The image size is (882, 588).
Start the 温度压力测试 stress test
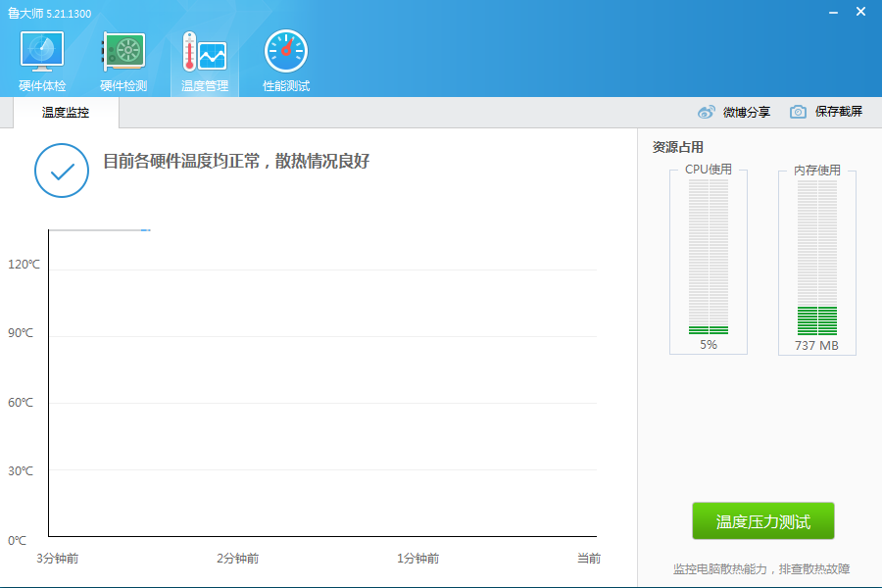pyautogui.click(x=763, y=521)
